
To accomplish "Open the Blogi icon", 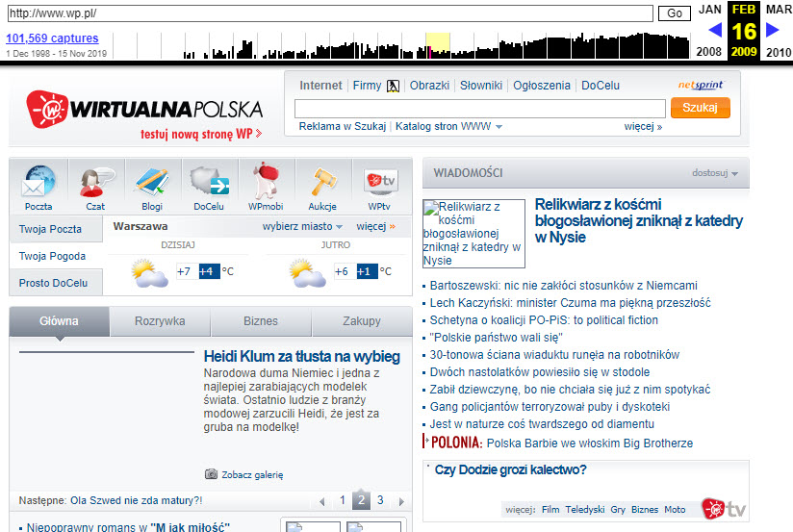I will tap(152, 182).
